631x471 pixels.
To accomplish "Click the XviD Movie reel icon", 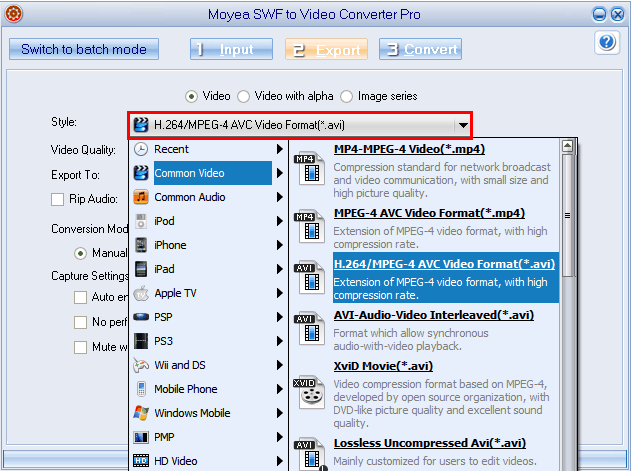I will [x=310, y=392].
